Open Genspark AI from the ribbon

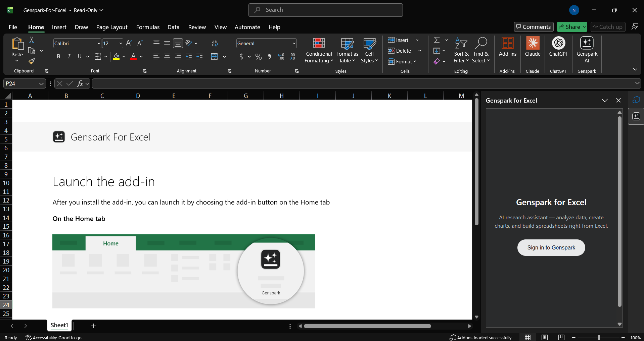coord(587,50)
